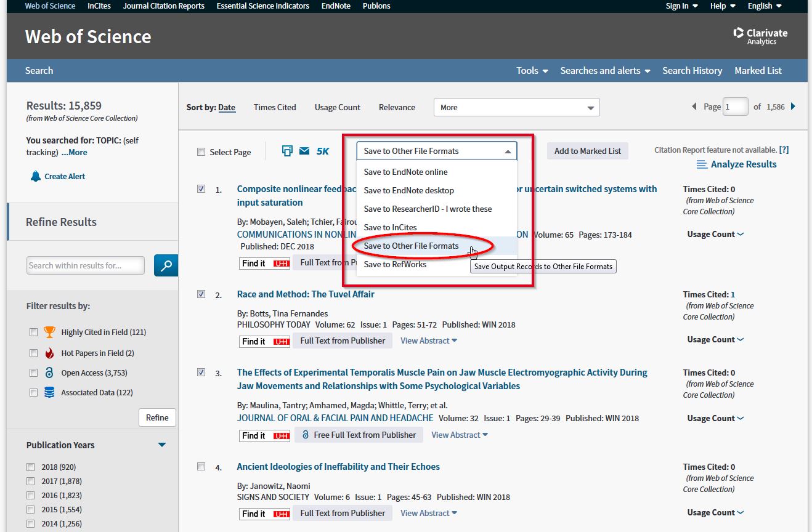Open Race and Method article title
Viewport: 812px width, 532px height.
point(306,294)
